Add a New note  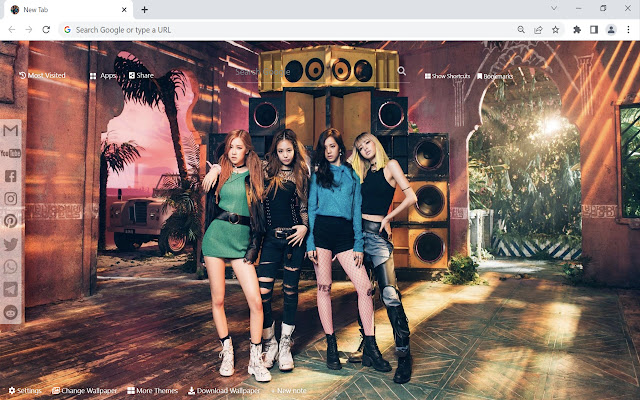tap(288, 391)
